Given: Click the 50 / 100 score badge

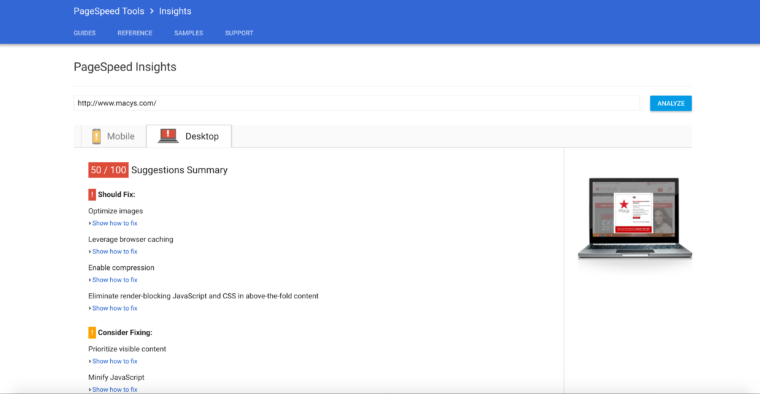Looking at the screenshot, I should pos(108,170).
